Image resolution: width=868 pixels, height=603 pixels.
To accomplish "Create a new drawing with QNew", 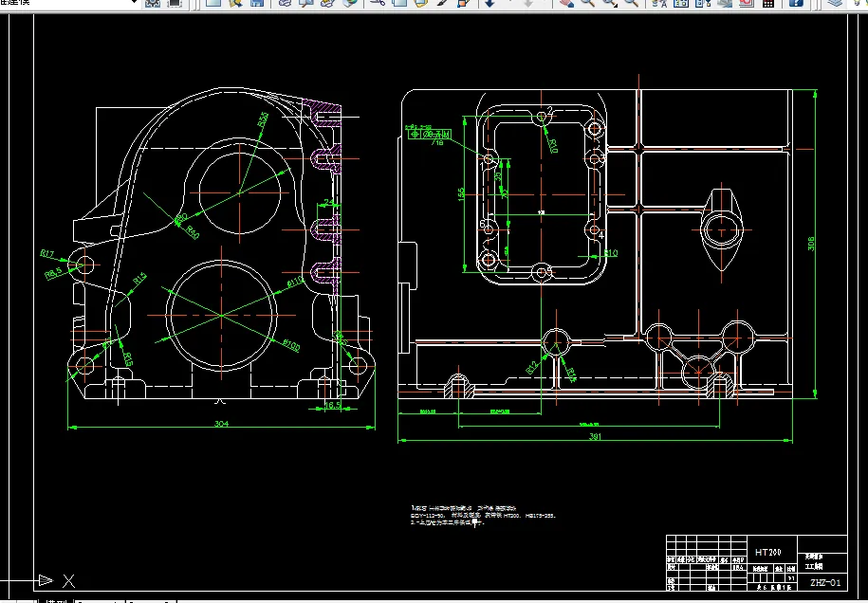I will click(x=213, y=3).
